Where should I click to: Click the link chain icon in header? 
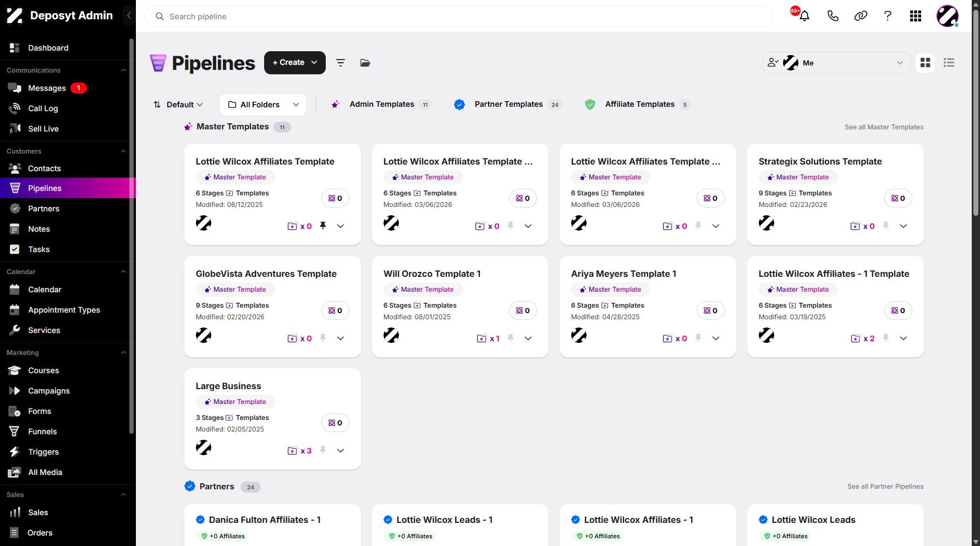point(861,16)
